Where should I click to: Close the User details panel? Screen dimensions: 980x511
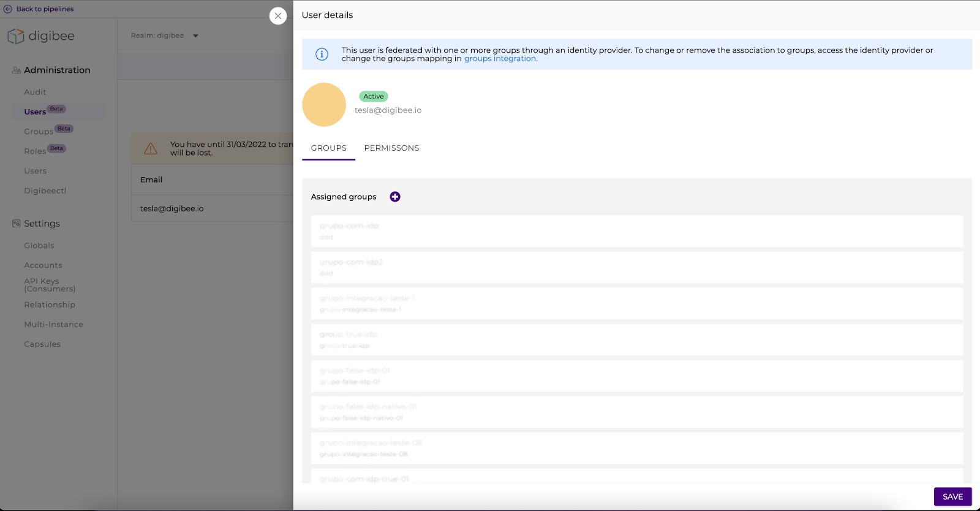click(x=278, y=16)
